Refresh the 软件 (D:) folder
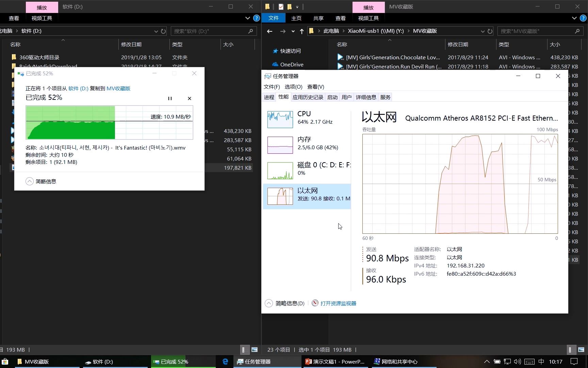588x368 pixels. point(163,31)
